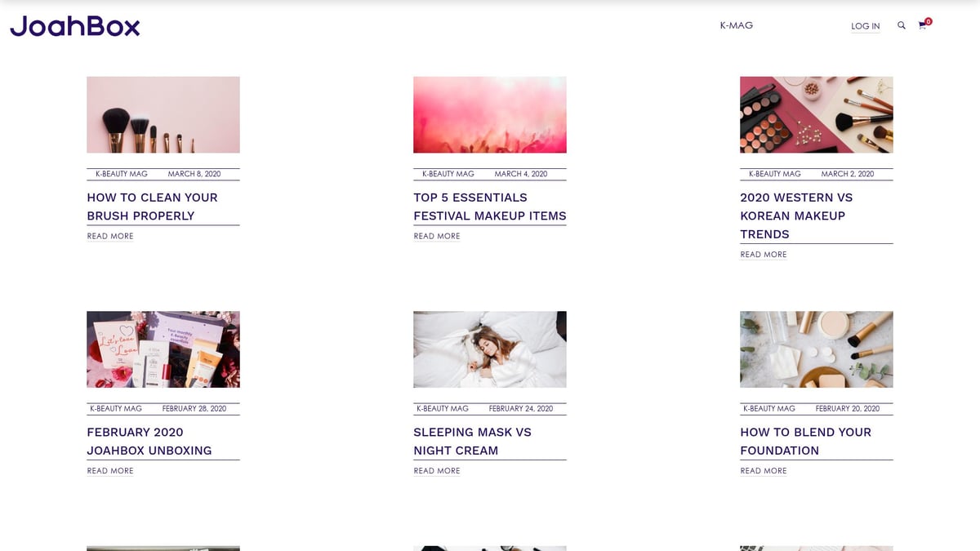This screenshot has height=551, width=980.
Task: Click 'How to Blend Your Foundation' title
Action: [x=805, y=441]
